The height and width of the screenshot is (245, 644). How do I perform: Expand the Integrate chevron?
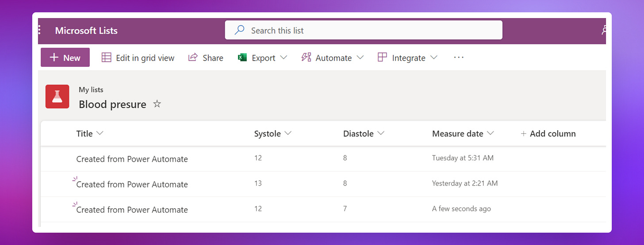tap(434, 58)
